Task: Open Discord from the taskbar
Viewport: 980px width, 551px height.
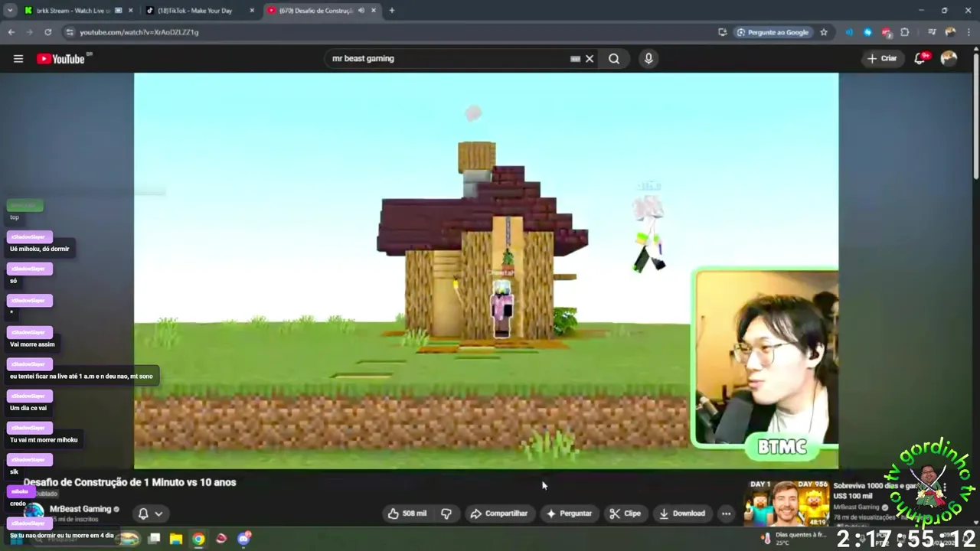Action: click(244, 539)
